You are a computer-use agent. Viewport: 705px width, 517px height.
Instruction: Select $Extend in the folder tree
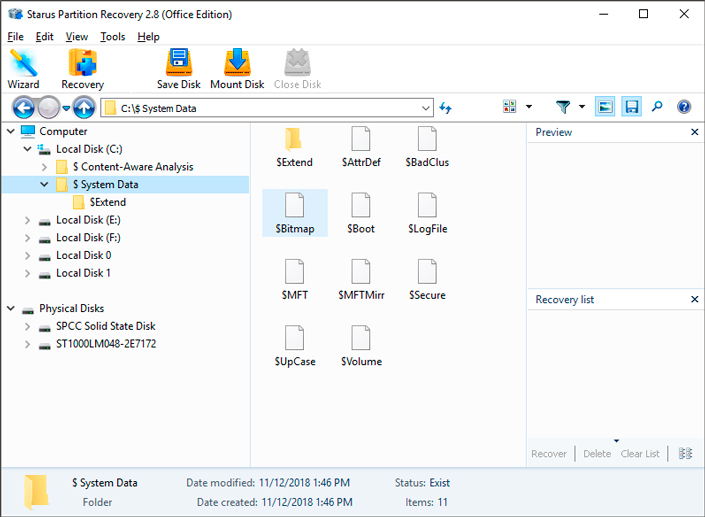[x=107, y=202]
